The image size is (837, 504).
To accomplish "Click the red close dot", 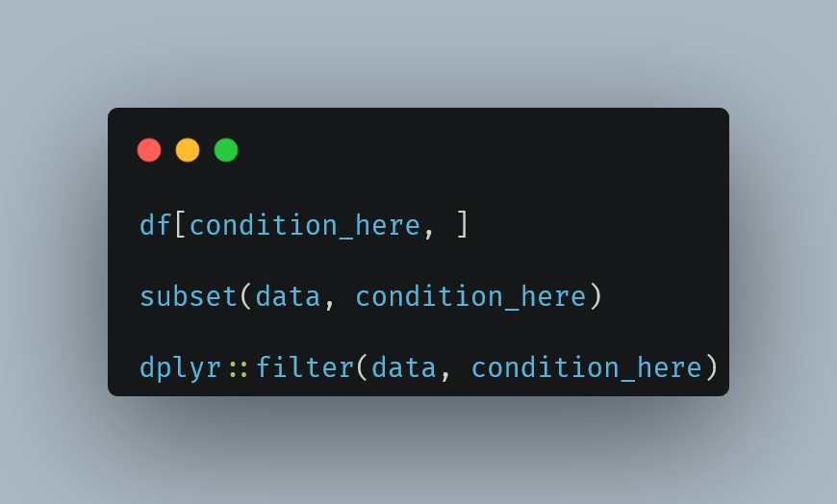I will (x=149, y=150).
